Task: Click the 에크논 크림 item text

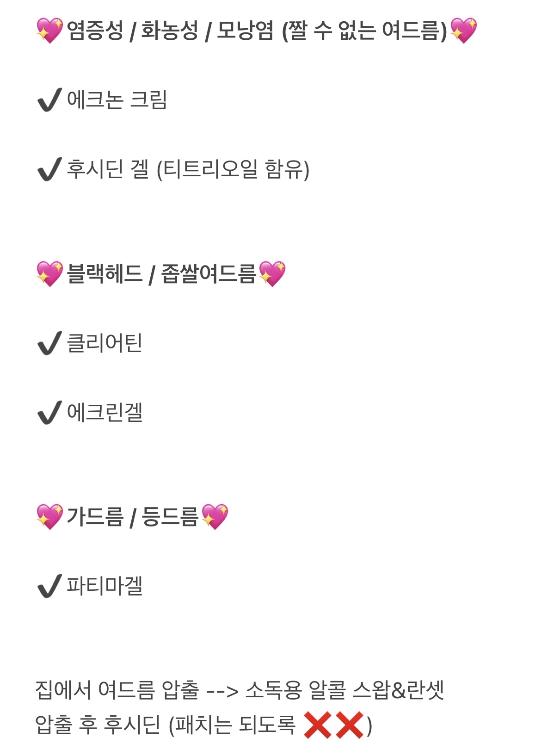Action: [x=117, y=100]
